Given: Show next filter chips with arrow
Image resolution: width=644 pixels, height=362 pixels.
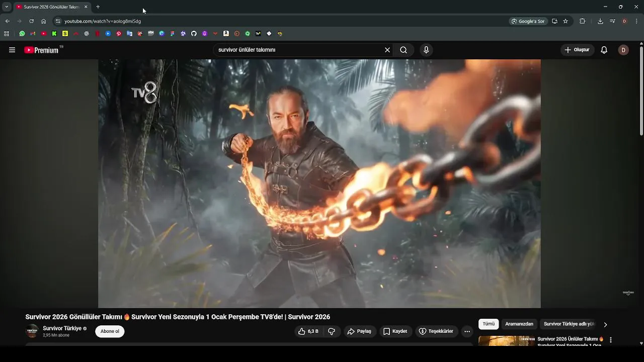Looking at the screenshot, I should [605, 324].
